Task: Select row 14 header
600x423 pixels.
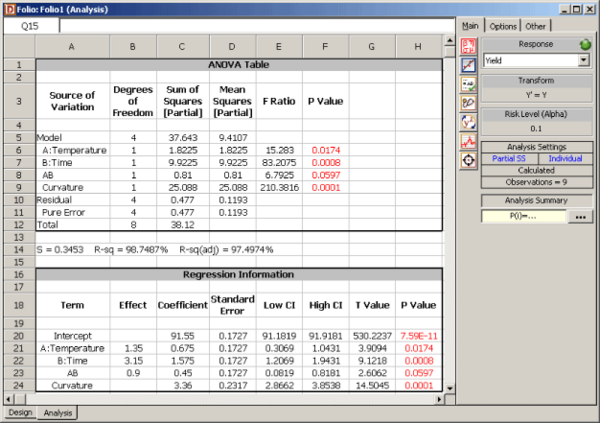Action: [19, 250]
